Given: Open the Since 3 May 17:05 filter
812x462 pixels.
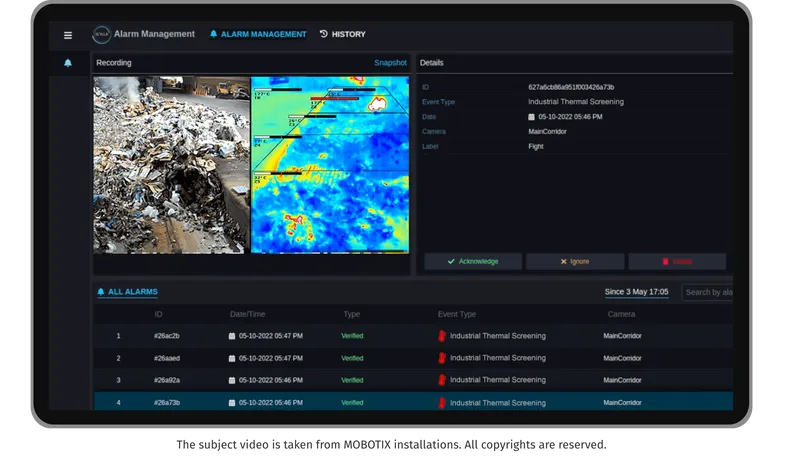Looking at the screenshot, I should coord(636,292).
